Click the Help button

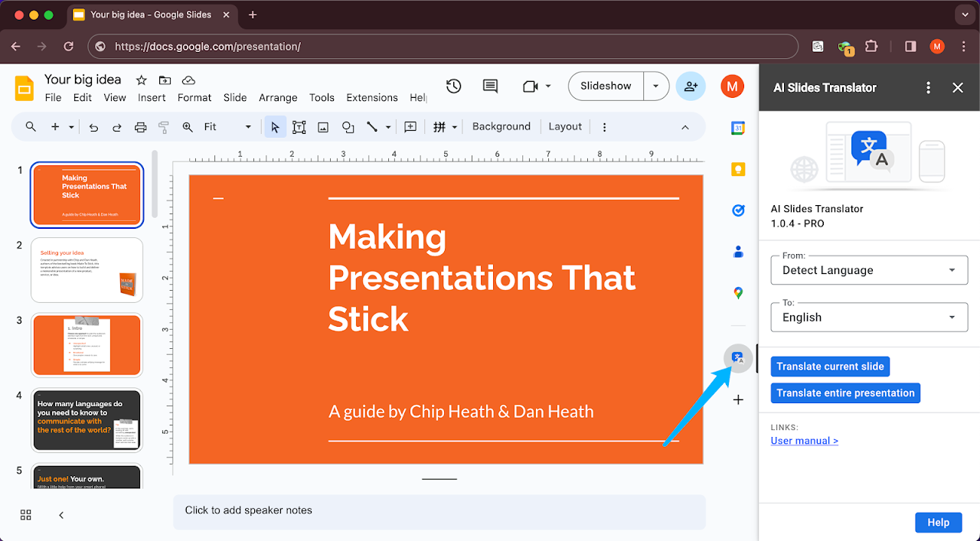[x=938, y=523]
